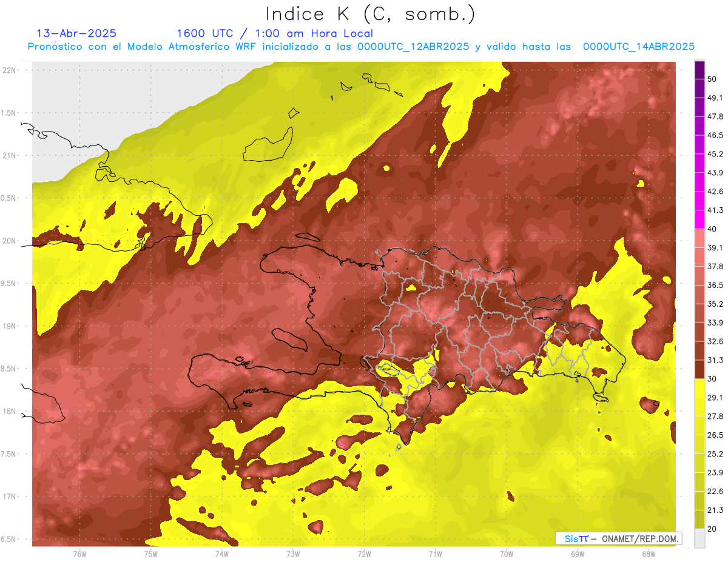Click the clipped latitude label "9.5N"

click(x=9, y=283)
